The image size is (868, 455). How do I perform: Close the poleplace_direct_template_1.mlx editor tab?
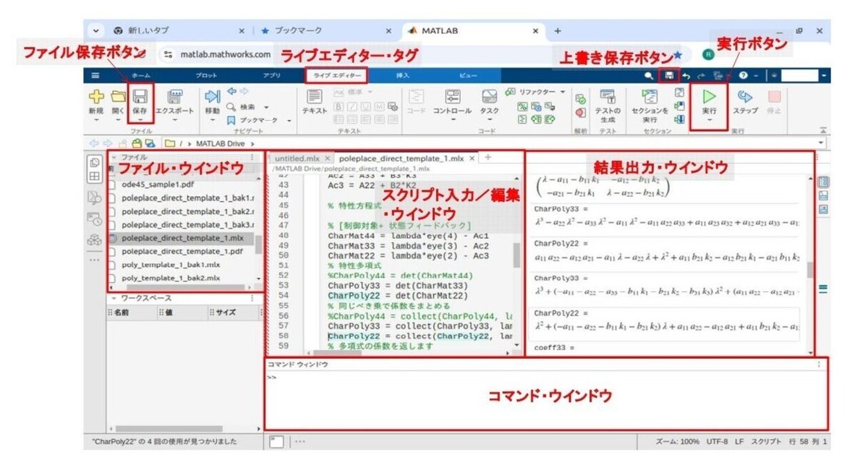472,158
